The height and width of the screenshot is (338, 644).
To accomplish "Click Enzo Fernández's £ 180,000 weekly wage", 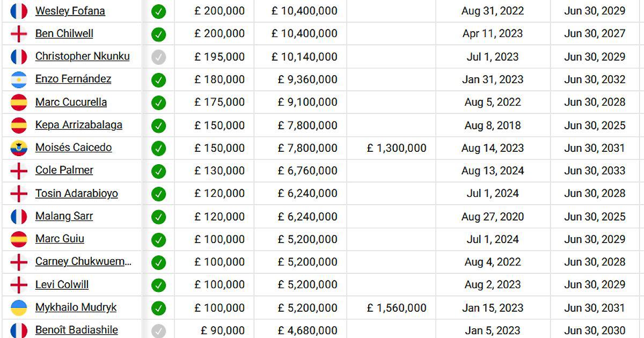I will coord(219,79).
